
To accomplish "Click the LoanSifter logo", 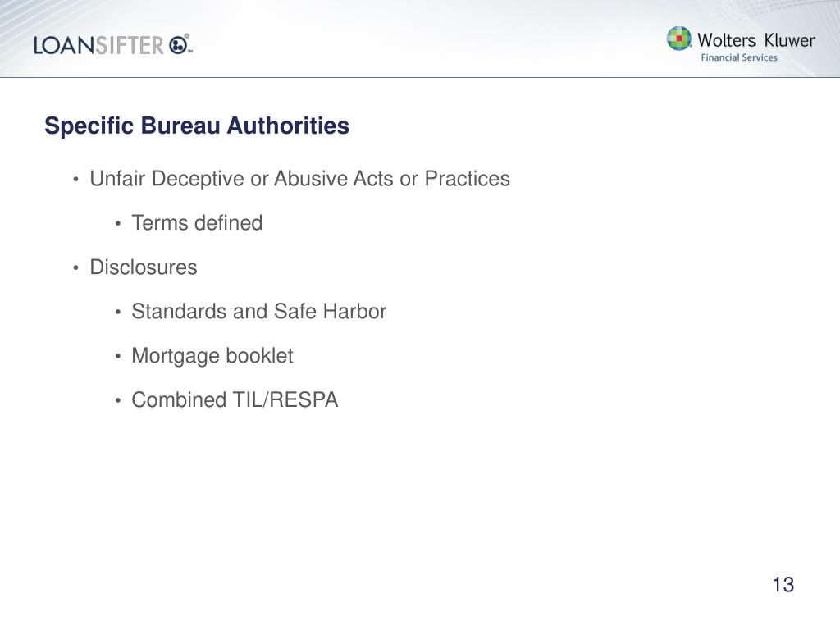I will [x=113, y=44].
